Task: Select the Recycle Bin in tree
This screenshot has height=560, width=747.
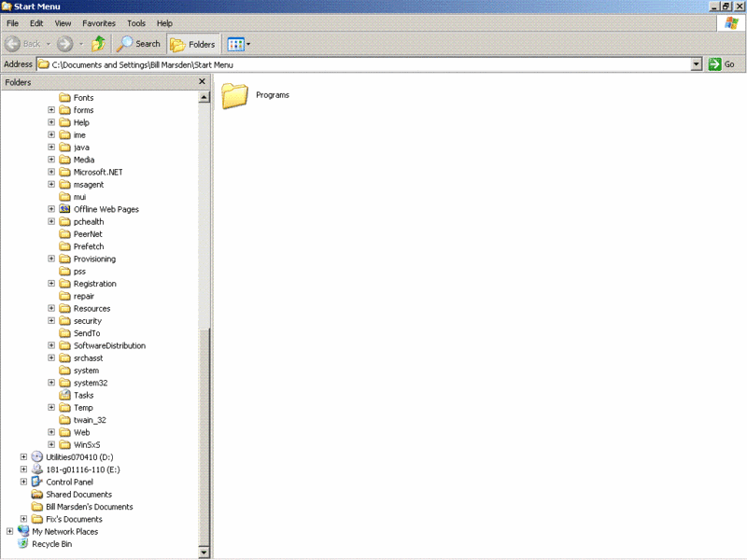Action: click(x=23, y=543)
